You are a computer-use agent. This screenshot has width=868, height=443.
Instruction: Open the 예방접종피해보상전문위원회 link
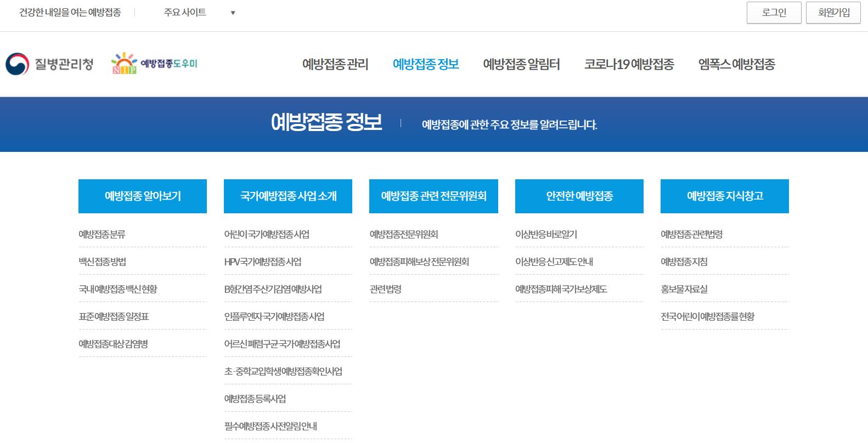419,262
